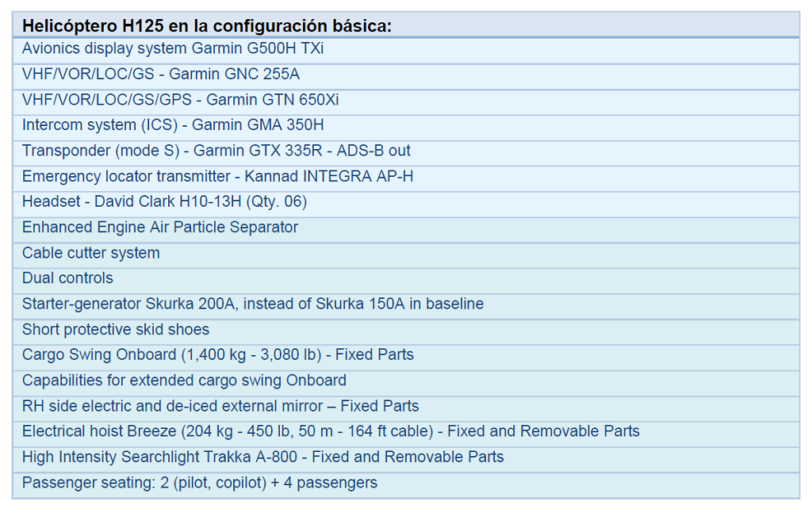The height and width of the screenshot is (513, 812).
Task: Click the Avionics display system Garmin G500H row
Action: click(406, 51)
